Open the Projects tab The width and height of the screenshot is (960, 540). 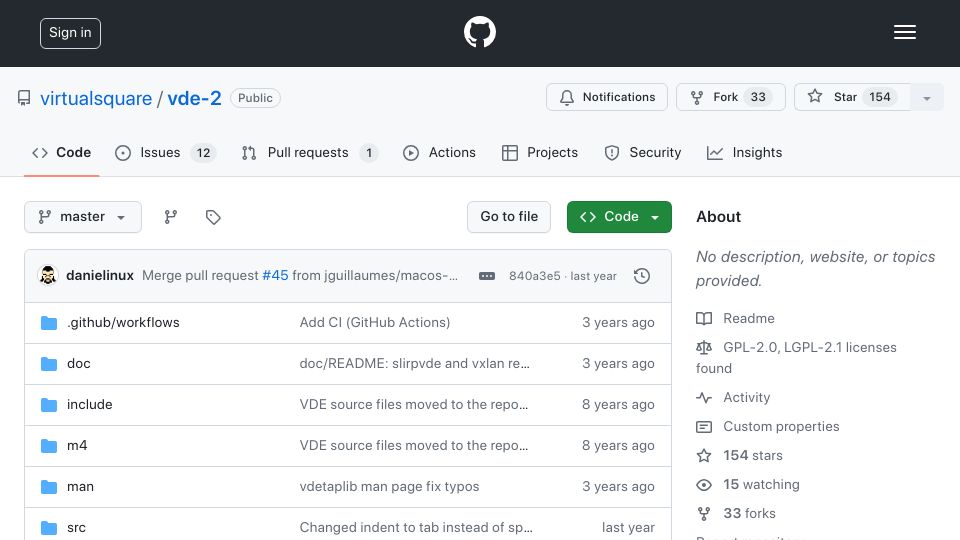click(x=539, y=152)
